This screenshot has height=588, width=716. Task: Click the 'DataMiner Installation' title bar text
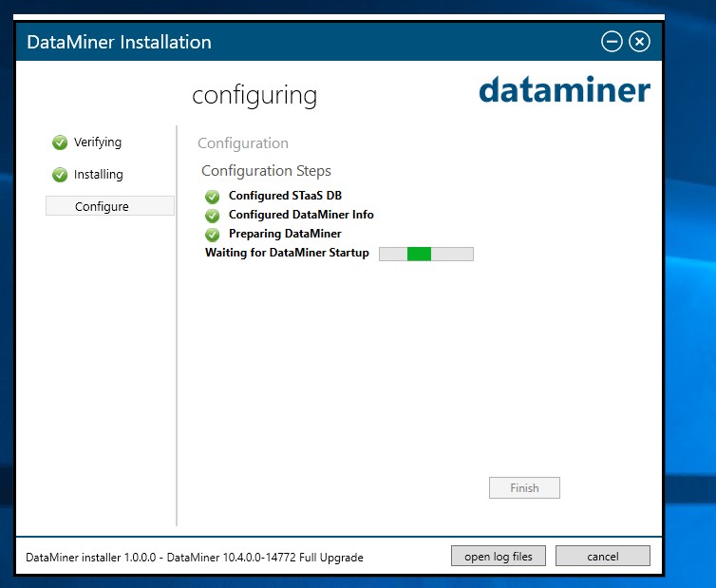[120, 42]
